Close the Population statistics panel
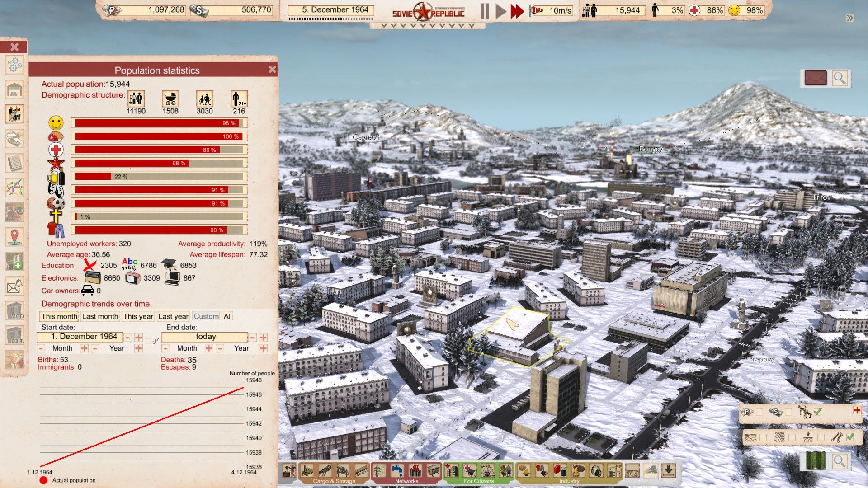Image resolution: width=868 pixels, height=488 pixels. [272, 70]
